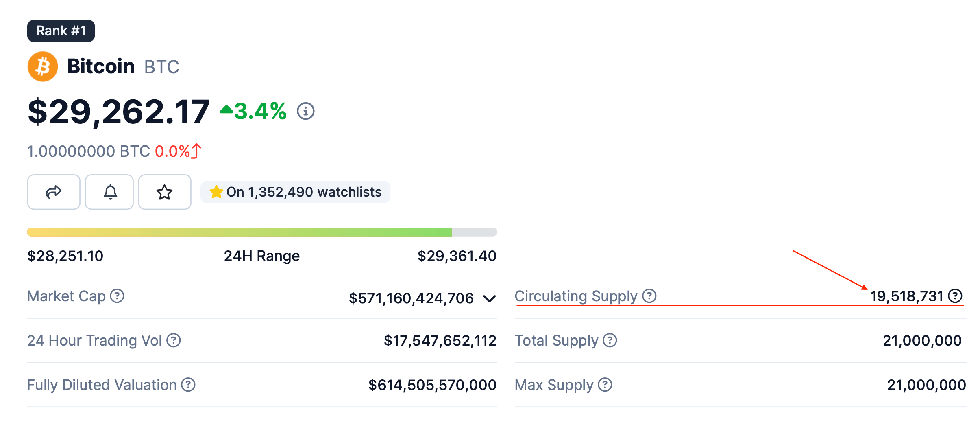Expand the Market Cap dropdown chevron

490,299
